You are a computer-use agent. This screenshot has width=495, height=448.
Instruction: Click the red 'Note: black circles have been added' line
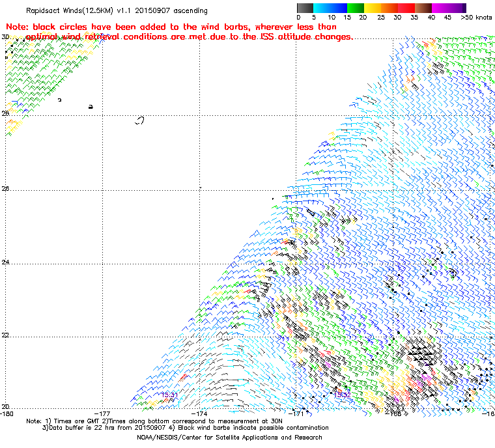pos(171,27)
